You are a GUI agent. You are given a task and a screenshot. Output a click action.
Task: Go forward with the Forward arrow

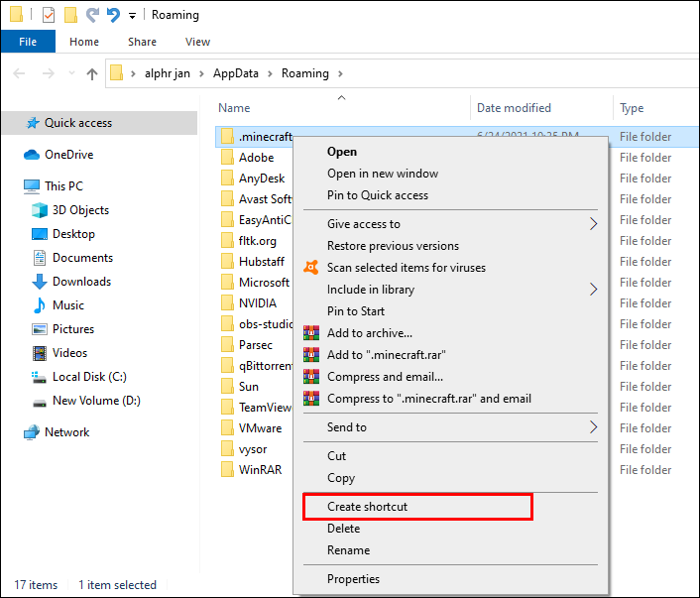[49, 73]
